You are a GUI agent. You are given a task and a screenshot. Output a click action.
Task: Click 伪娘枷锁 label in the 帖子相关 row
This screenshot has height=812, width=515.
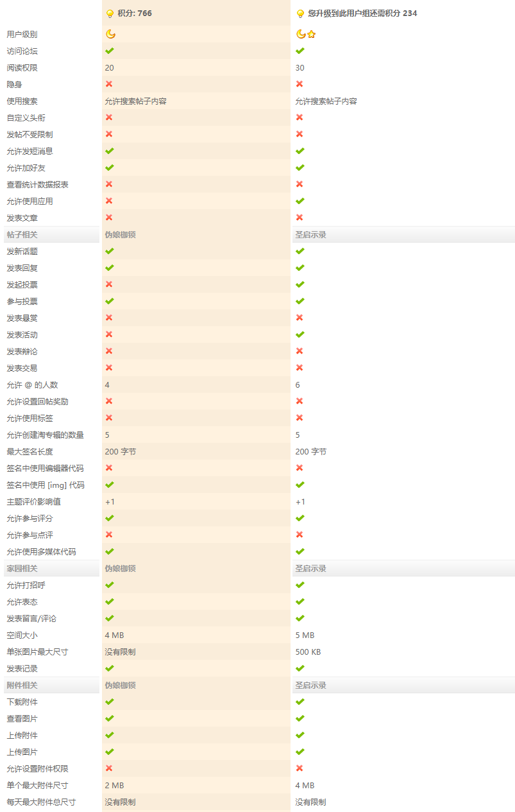pyautogui.click(x=121, y=234)
